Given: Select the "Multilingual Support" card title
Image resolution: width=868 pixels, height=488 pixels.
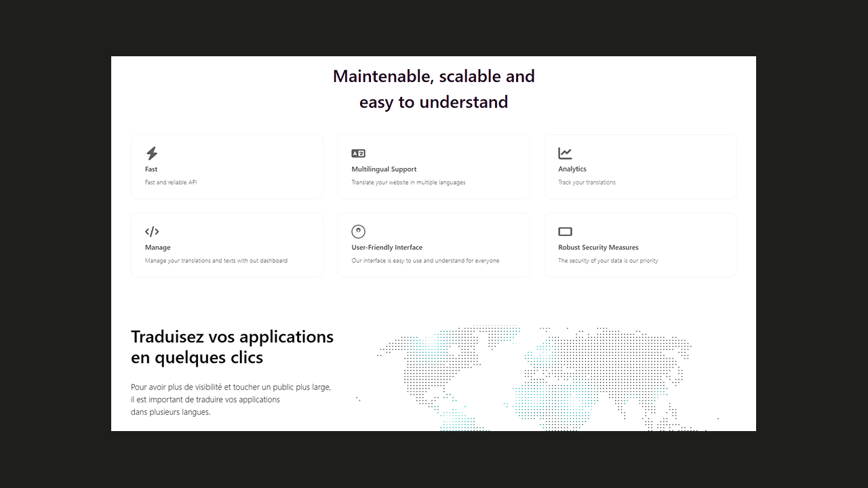Looking at the screenshot, I should [x=384, y=169].
